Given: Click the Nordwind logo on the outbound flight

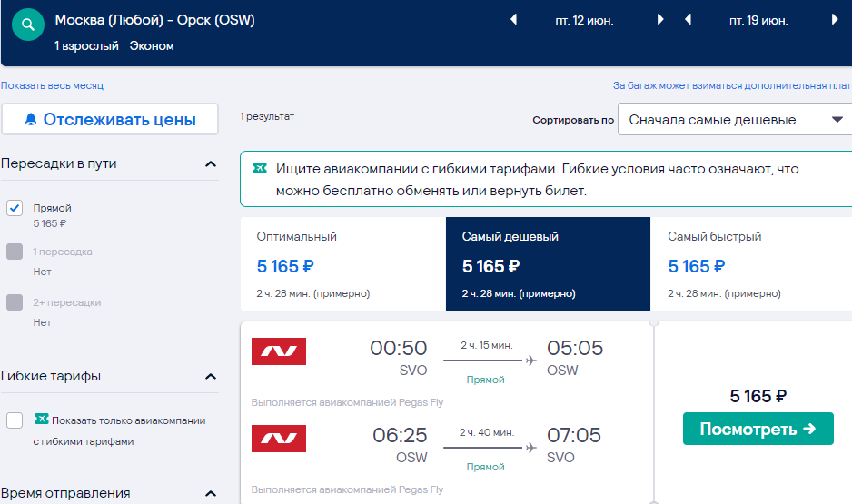Looking at the screenshot, I should 279,351.
